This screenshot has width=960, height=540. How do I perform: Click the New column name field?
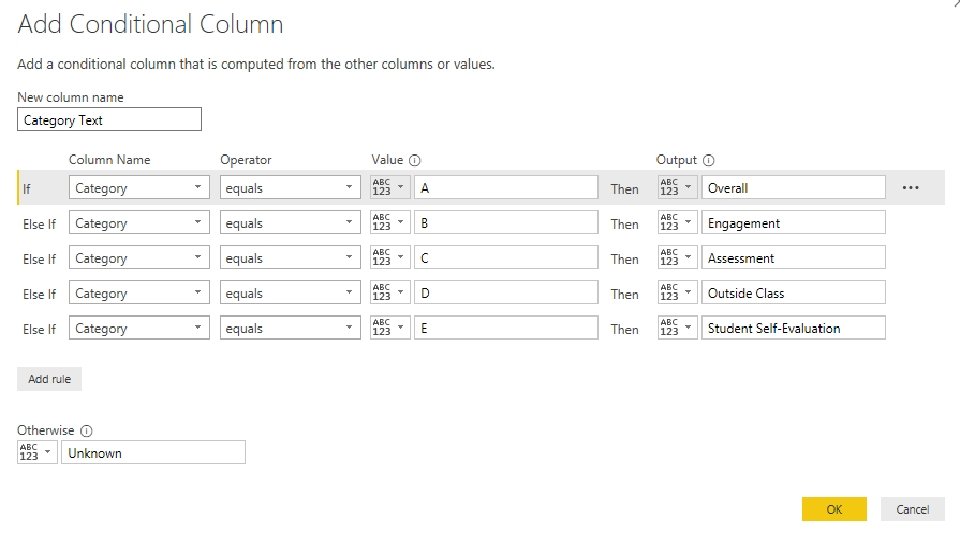110,120
